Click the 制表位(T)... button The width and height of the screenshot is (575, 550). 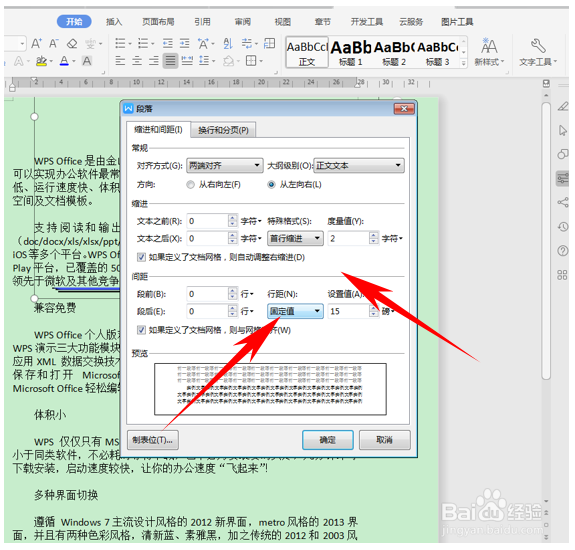point(153,440)
